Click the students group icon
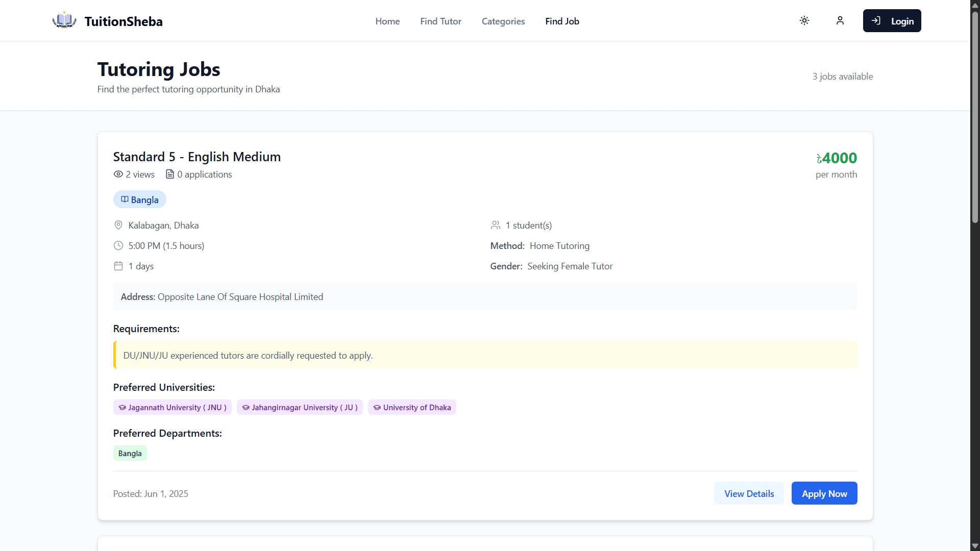The height and width of the screenshot is (551, 980). coord(495,226)
